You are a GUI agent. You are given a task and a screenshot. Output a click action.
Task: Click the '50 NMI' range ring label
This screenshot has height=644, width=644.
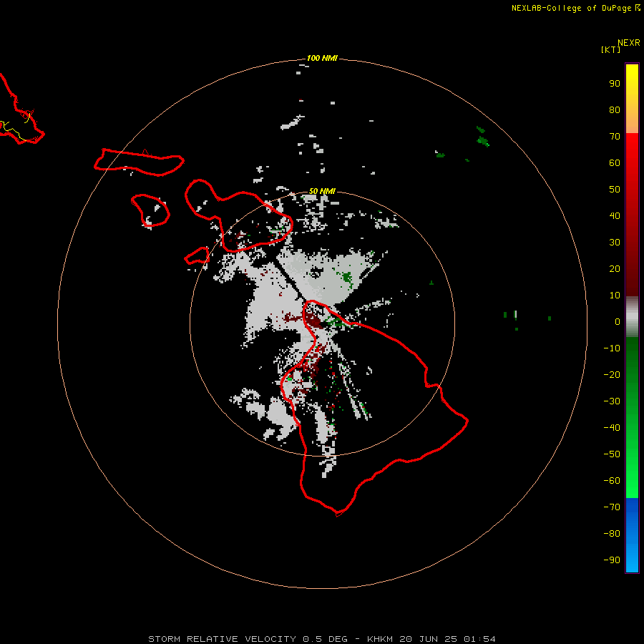(x=322, y=191)
